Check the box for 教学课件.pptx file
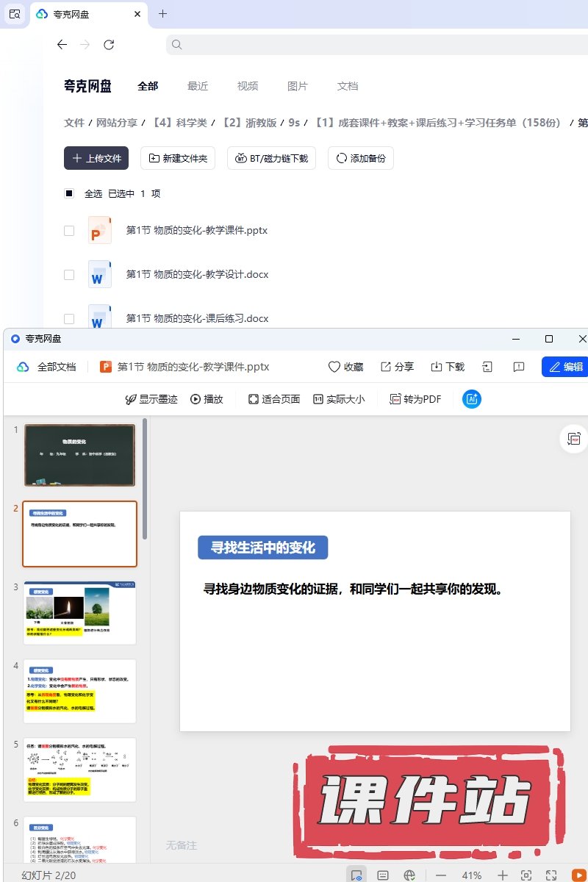This screenshot has width=588, height=882. pos(69,231)
